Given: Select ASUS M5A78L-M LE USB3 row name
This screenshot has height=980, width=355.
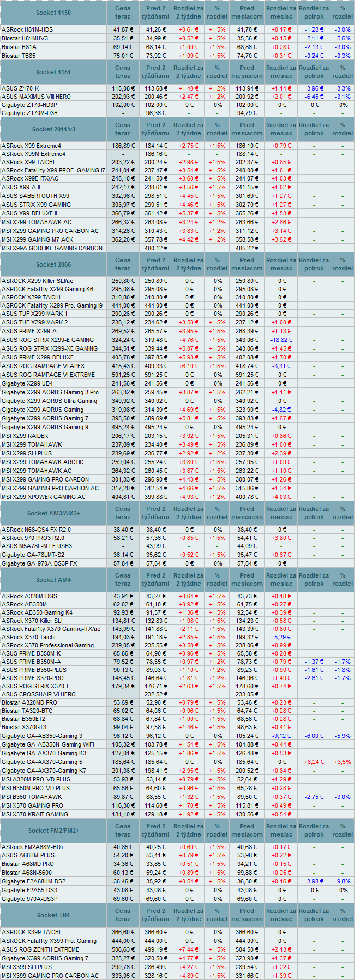Looking at the screenshot, I should 37,546.
